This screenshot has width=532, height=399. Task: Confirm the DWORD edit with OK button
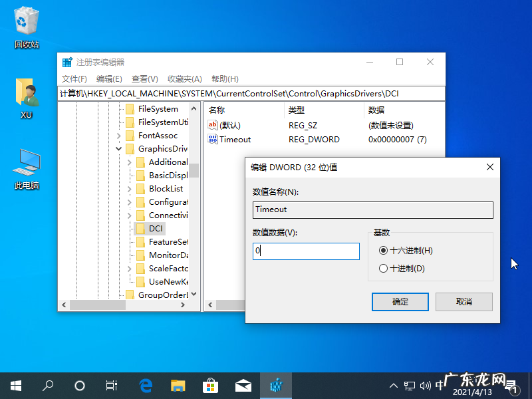click(400, 301)
